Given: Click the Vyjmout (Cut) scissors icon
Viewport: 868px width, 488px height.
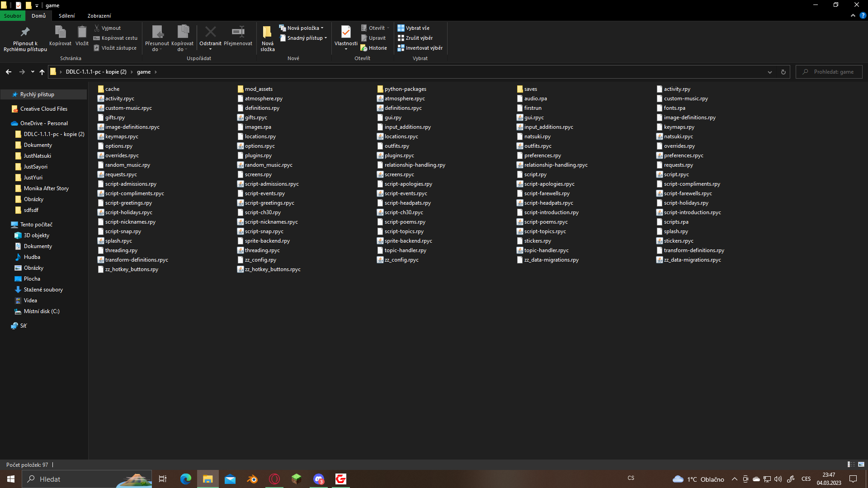Looking at the screenshot, I should click(x=97, y=28).
